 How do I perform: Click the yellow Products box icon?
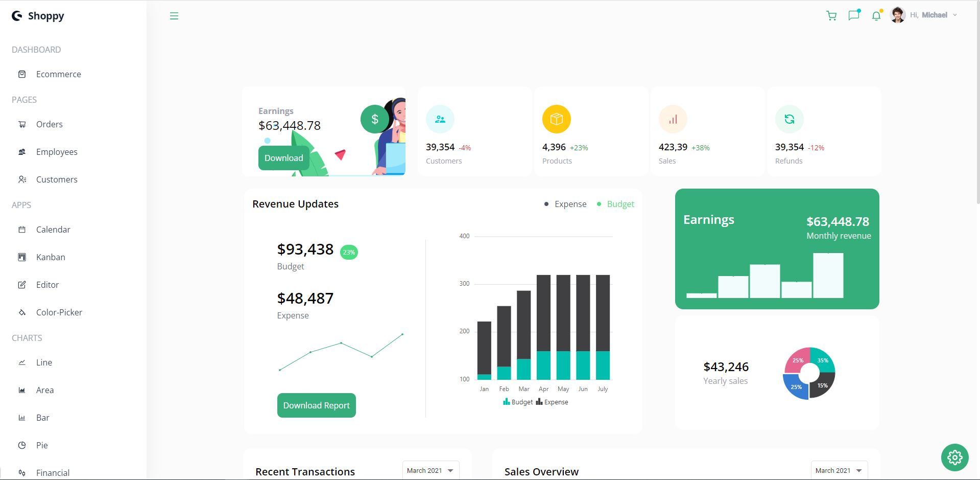(x=557, y=119)
